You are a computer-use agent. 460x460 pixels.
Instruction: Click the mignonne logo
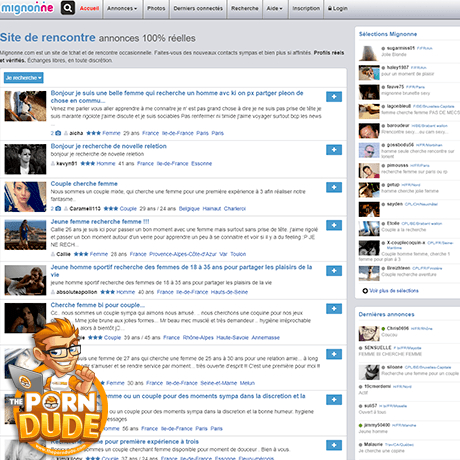click(27, 8)
